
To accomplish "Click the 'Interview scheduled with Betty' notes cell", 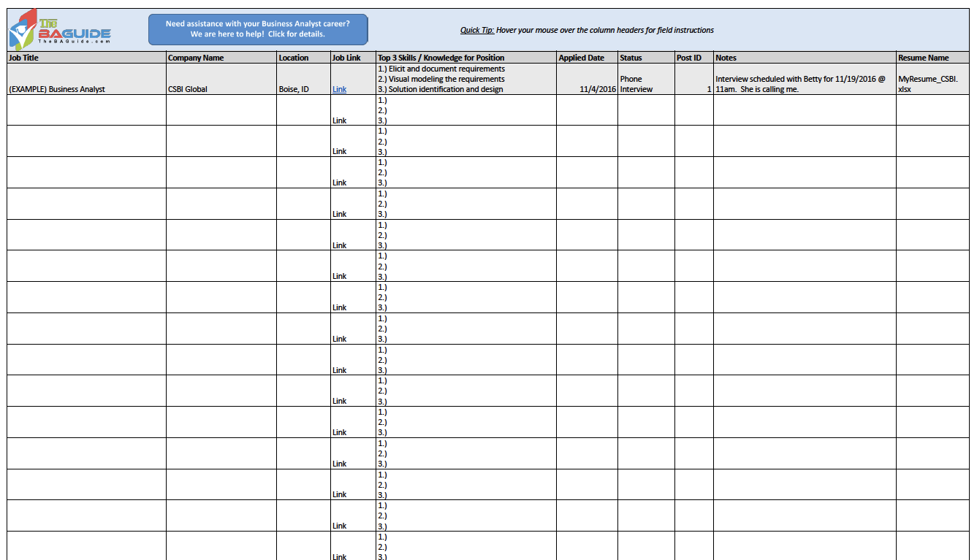I will click(x=804, y=80).
